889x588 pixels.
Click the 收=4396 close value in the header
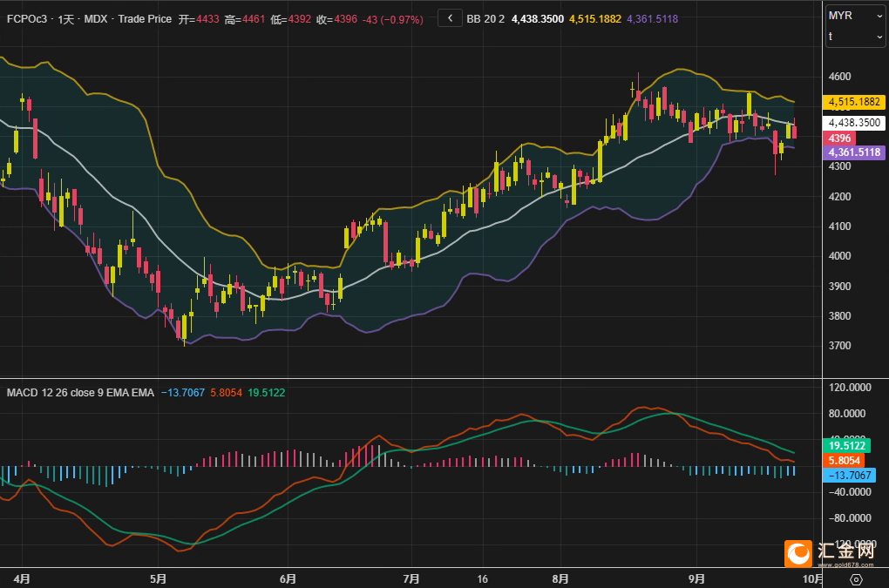click(336, 19)
